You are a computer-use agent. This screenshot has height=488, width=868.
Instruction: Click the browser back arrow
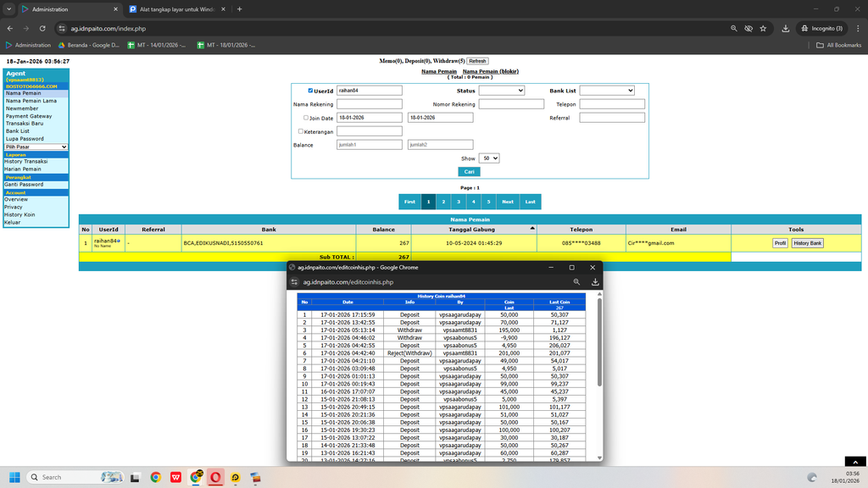[10, 28]
